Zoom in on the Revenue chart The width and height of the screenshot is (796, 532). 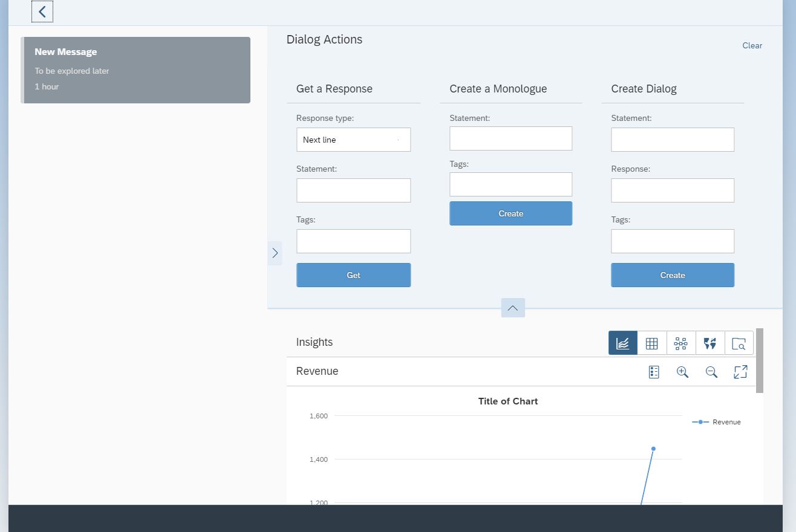[x=682, y=372]
